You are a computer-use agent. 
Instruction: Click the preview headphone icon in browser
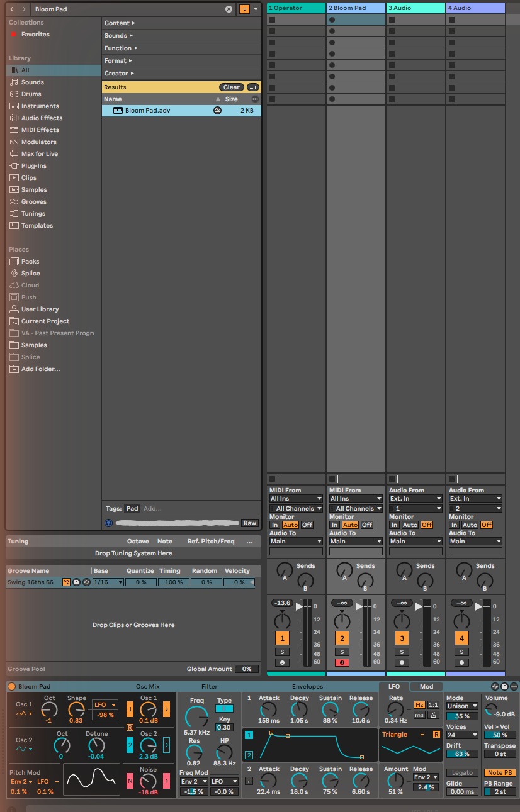point(109,523)
